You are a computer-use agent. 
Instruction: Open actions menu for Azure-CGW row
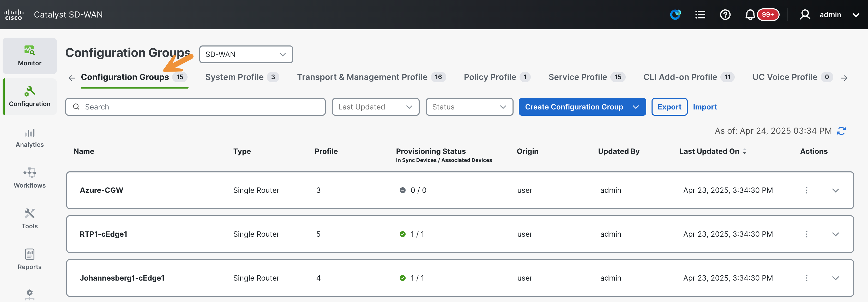(807, 190)
